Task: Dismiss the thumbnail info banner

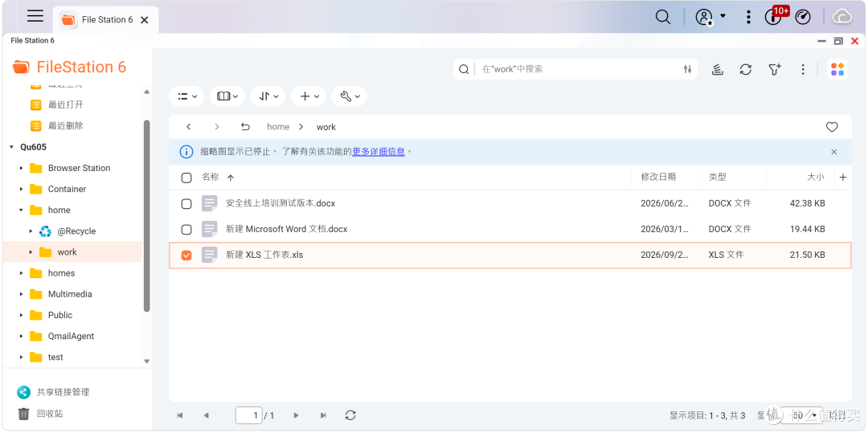Action: [834, 152]
